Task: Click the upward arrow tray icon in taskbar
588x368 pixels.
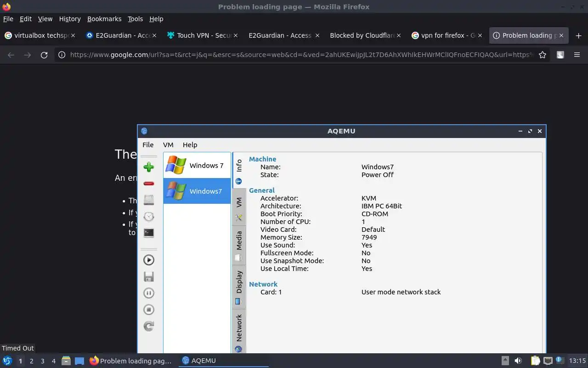Action: [505, 361]
